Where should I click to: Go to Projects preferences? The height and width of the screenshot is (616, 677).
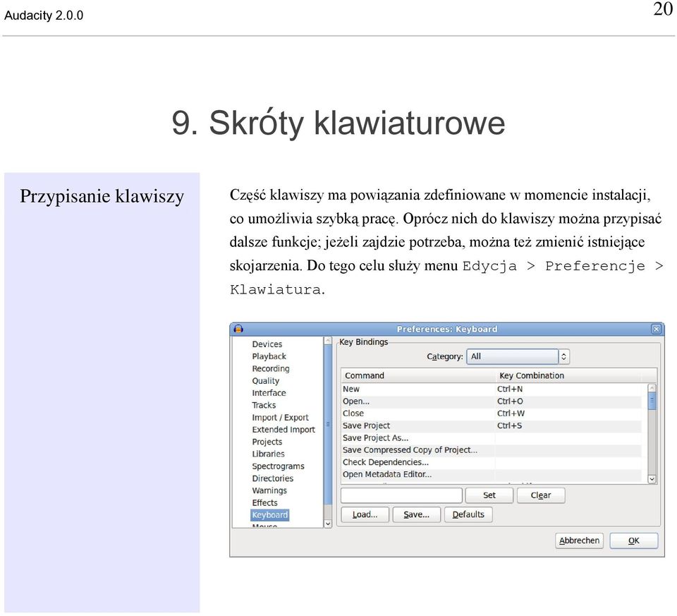pos(267,442)
